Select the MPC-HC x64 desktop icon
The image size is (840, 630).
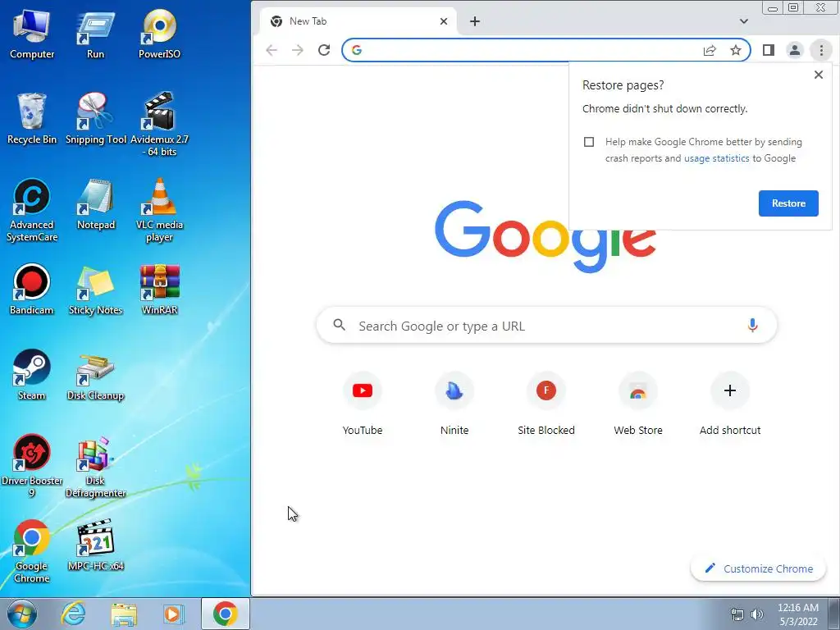click(x=95, y=546)
